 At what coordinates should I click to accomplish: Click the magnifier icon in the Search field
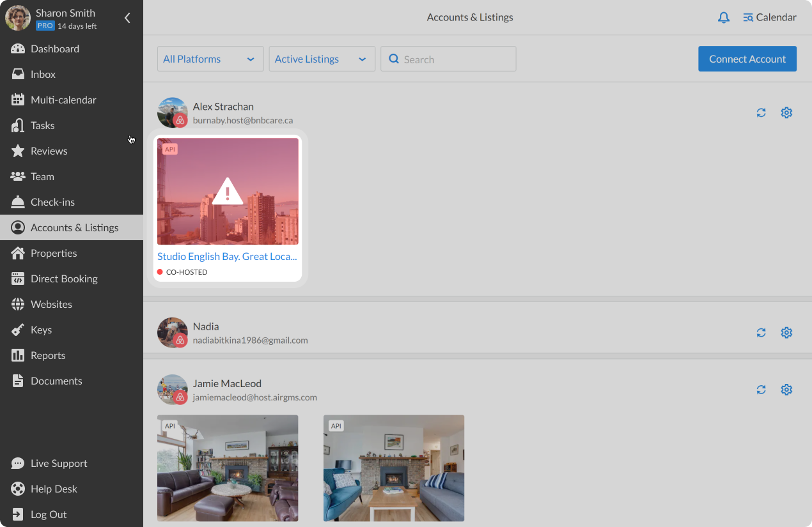pos(394,59)
